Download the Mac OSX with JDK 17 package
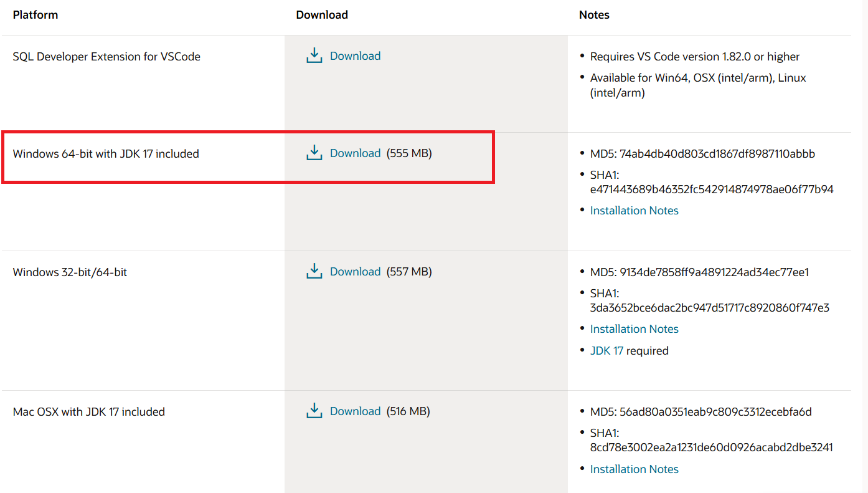Viewport: 868px width, 493px height. [x=355, y=411]
